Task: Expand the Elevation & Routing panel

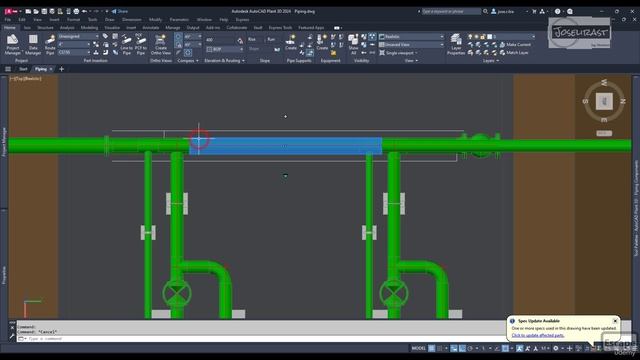Action: point(224,60)
